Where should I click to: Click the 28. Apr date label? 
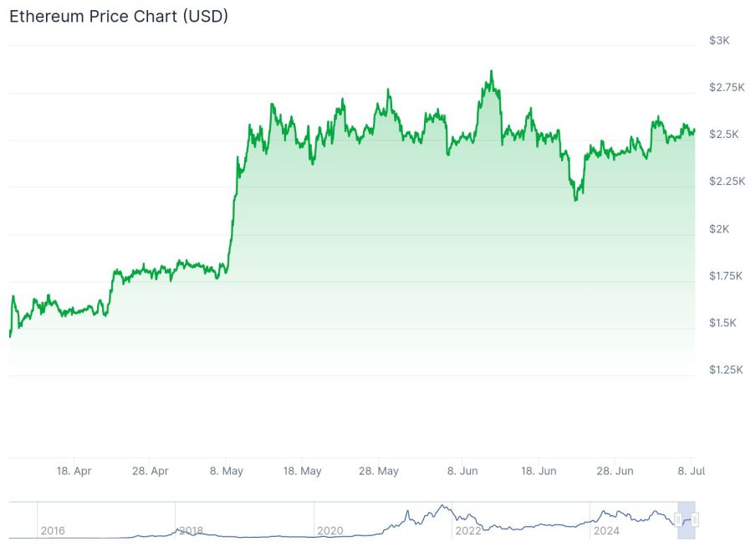151,471
